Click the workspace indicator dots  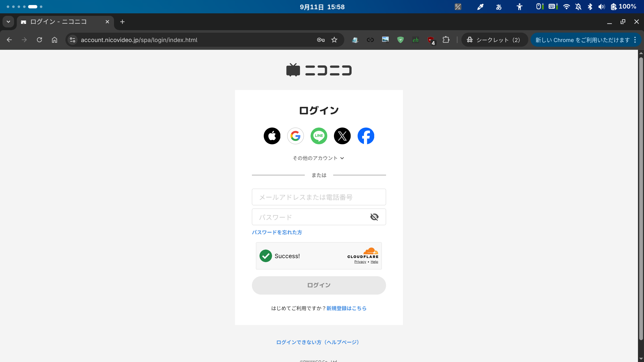point(24,7)
